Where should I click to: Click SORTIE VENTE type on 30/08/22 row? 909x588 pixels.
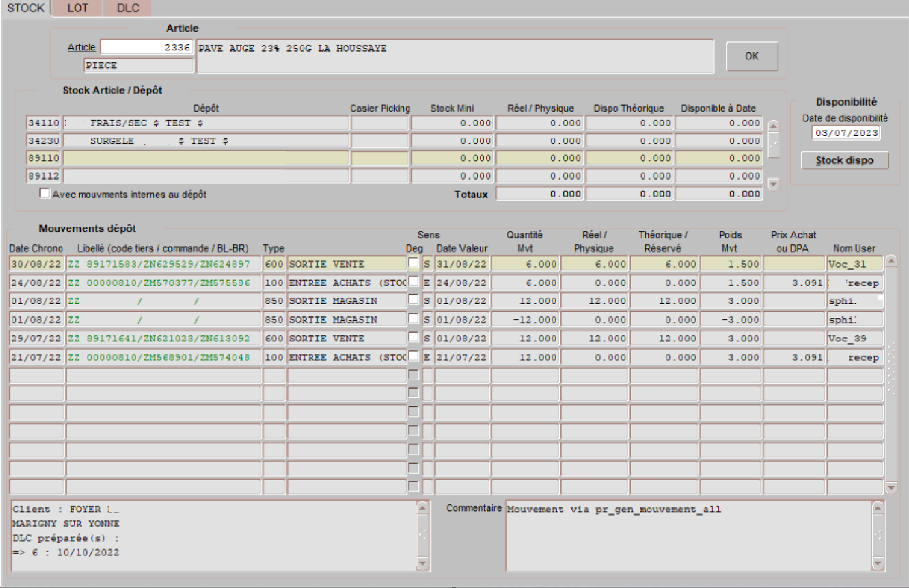(x=347, y=264)
